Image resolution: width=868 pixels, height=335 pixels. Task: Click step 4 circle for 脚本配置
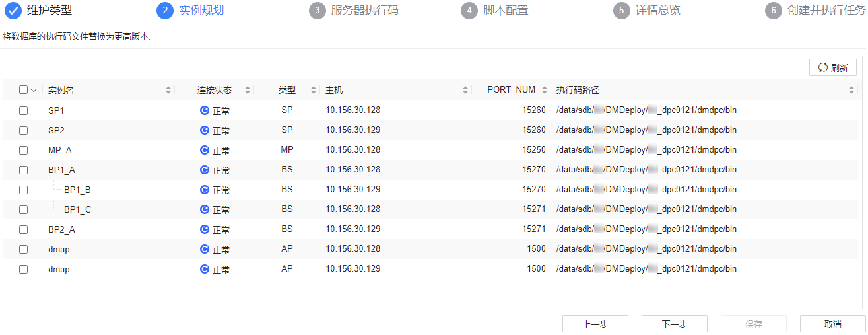click(469, 11)
